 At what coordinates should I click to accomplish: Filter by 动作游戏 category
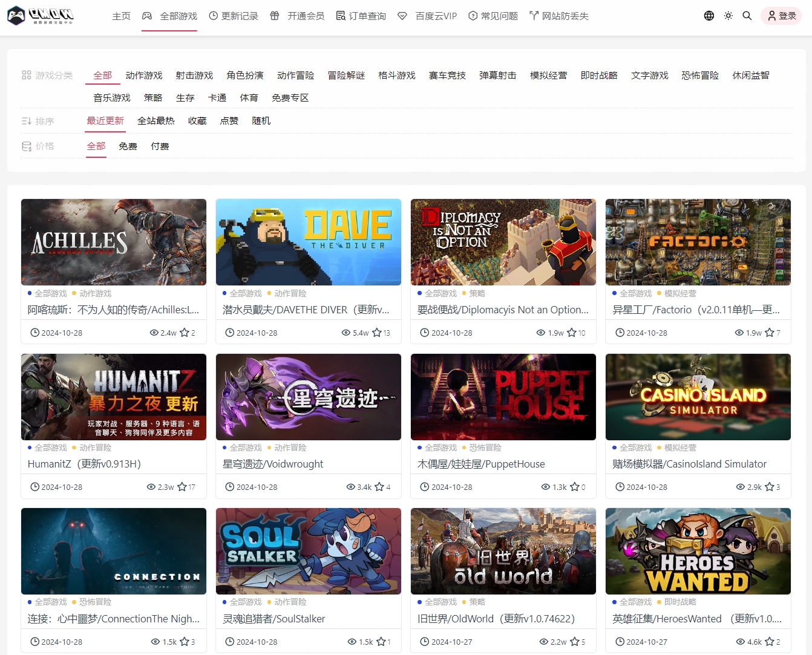(x=144, y=75)
